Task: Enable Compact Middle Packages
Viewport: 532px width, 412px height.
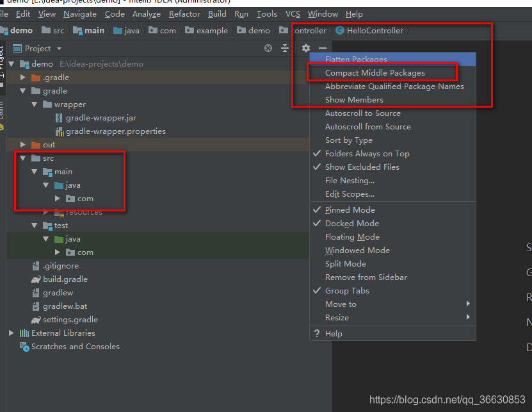Action: [393, 72]
